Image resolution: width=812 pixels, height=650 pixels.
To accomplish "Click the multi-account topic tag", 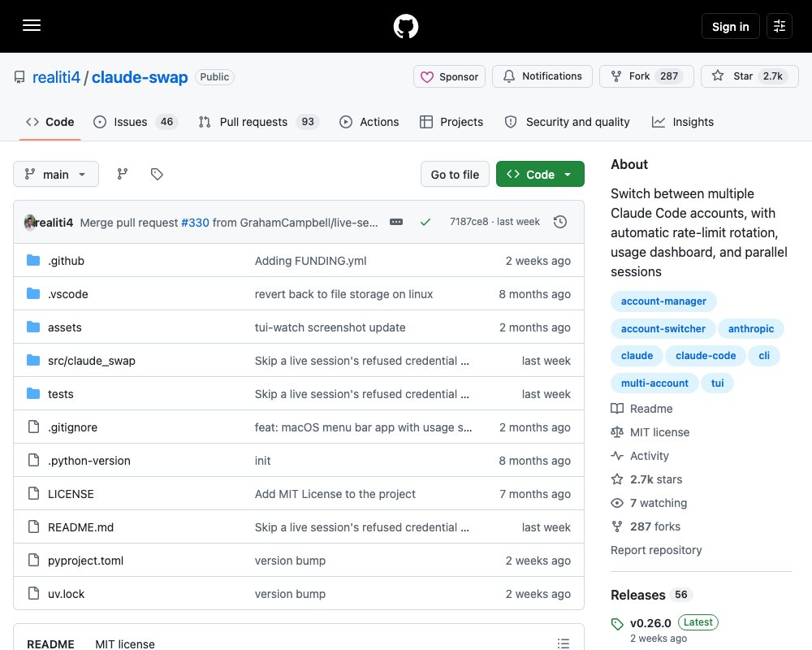I will click(654, 383).
